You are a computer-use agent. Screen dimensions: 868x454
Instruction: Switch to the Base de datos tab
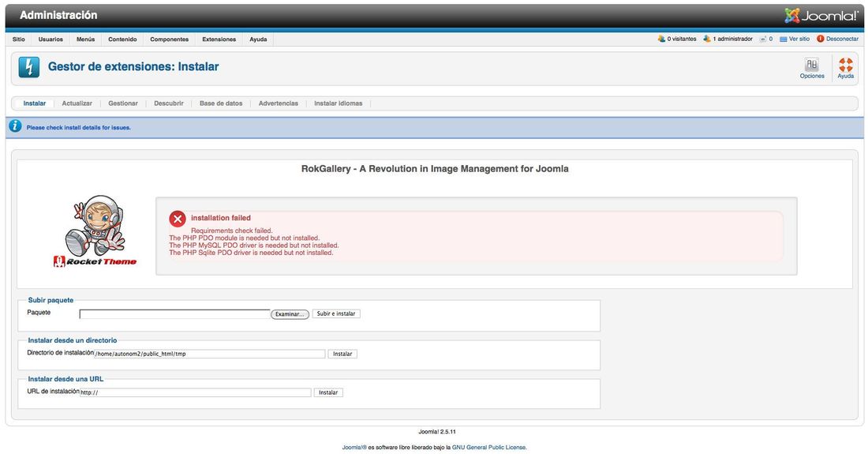click(221, 103)
